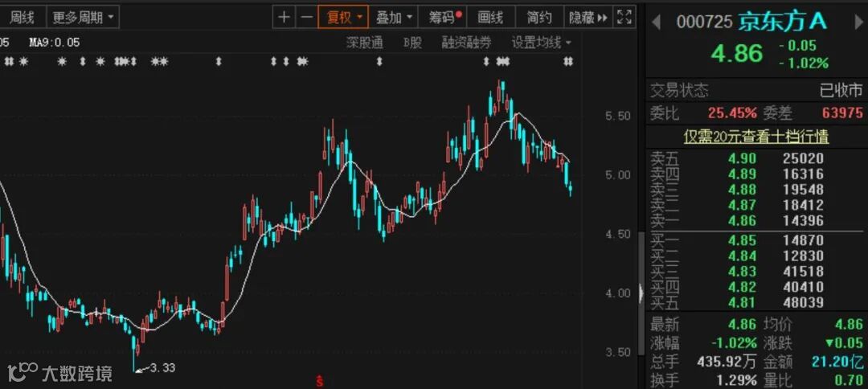Expand the 设置均线 moving average settings

542,43
